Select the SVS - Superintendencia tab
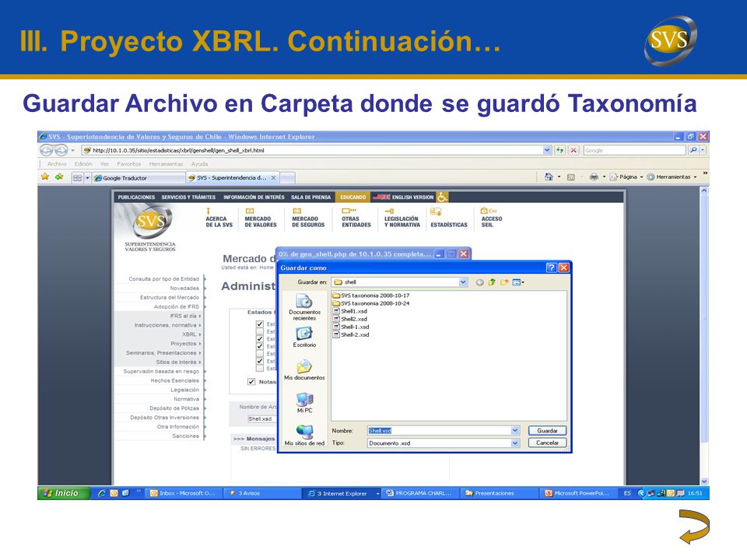 click(232, 177)
